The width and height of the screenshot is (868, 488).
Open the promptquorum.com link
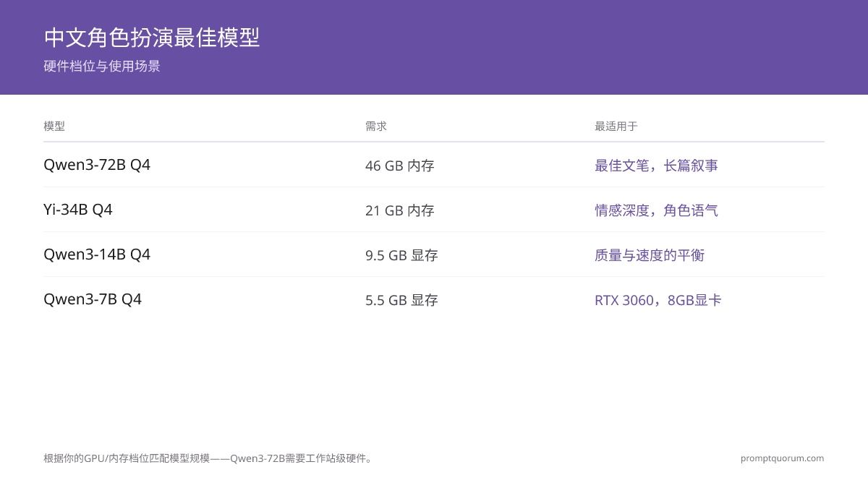click(x=782, y=458)
